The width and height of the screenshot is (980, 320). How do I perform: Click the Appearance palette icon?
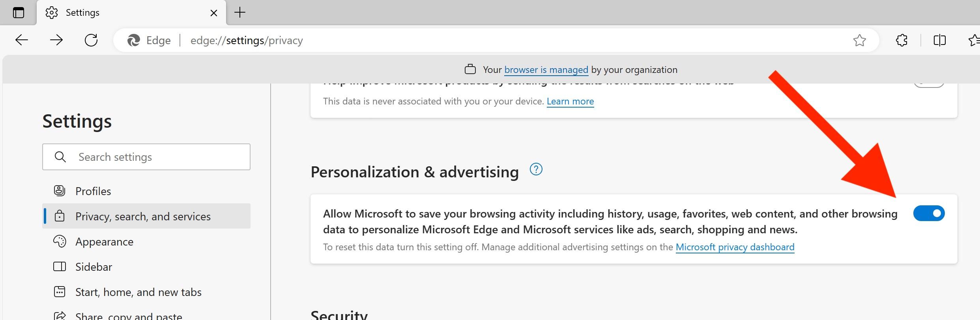(x=60, y=241)
